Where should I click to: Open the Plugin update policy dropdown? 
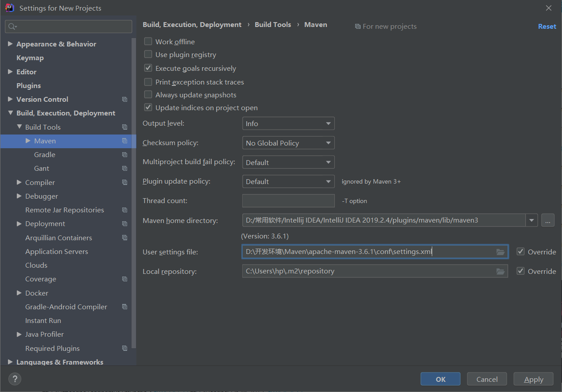288,181
